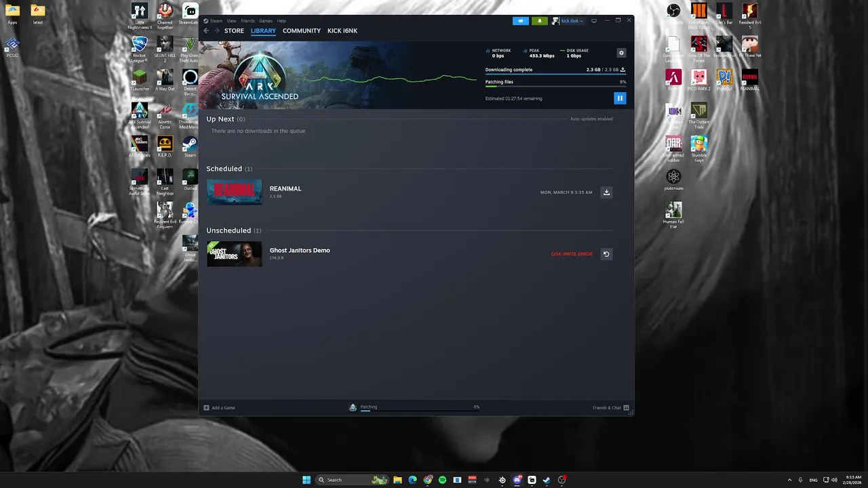
Task: Open the Steam notifications bell
Action: pos(540,21)
